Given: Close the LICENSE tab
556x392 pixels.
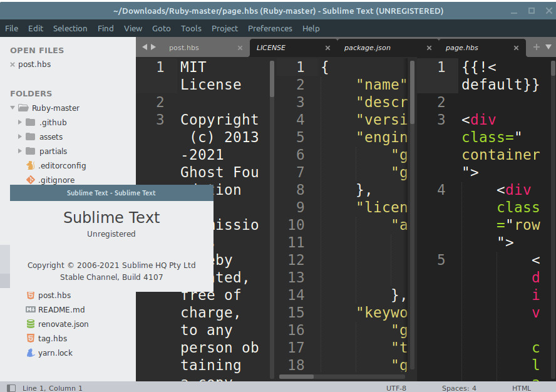Looking at the screenshot, I should [327, 48].
